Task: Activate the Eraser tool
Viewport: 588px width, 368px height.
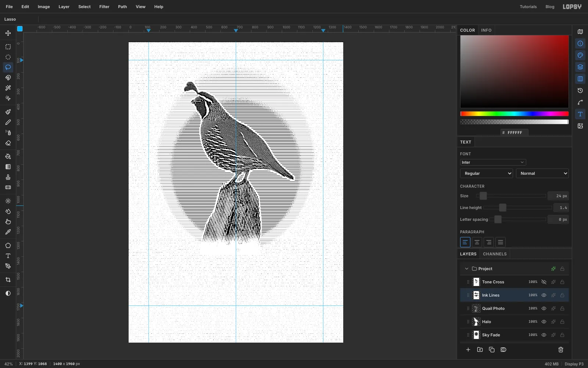Action: (8, 143)
